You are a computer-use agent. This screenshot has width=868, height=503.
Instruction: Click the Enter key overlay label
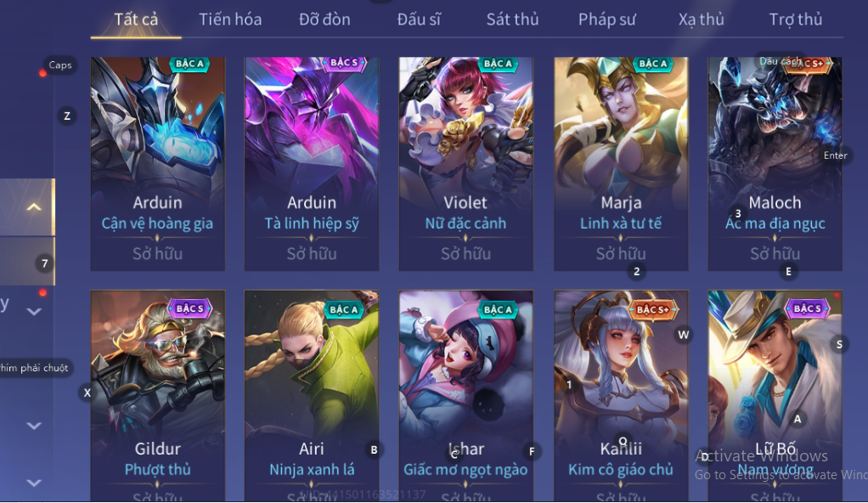tap(835, 155)
